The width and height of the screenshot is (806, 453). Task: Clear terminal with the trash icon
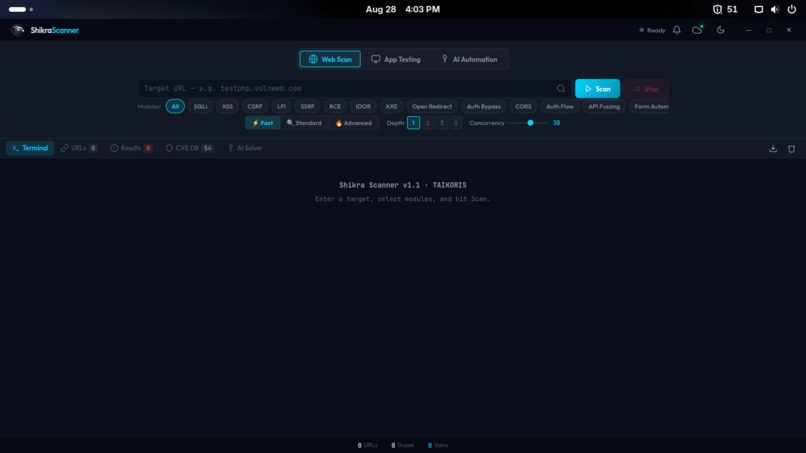pos(792,149)
